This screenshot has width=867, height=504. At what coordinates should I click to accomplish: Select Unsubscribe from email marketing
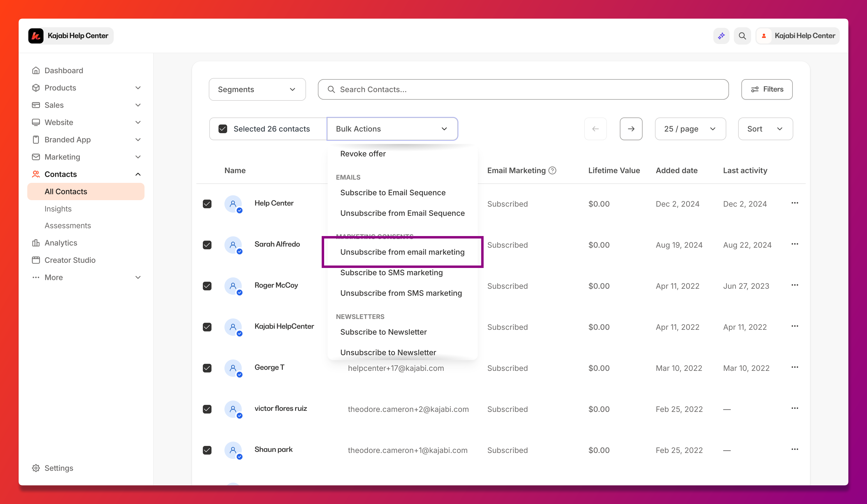(x=402, y=252)
